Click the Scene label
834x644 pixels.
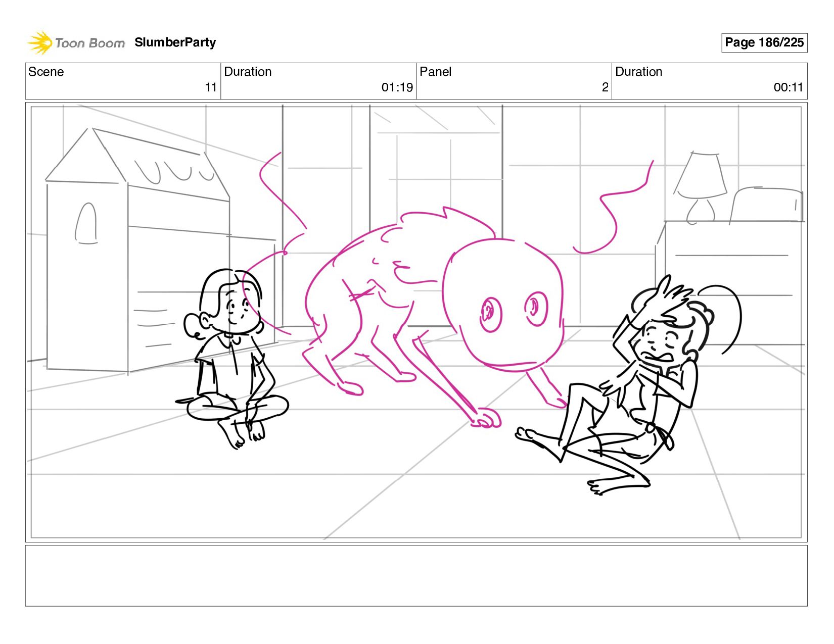point(46,72)
